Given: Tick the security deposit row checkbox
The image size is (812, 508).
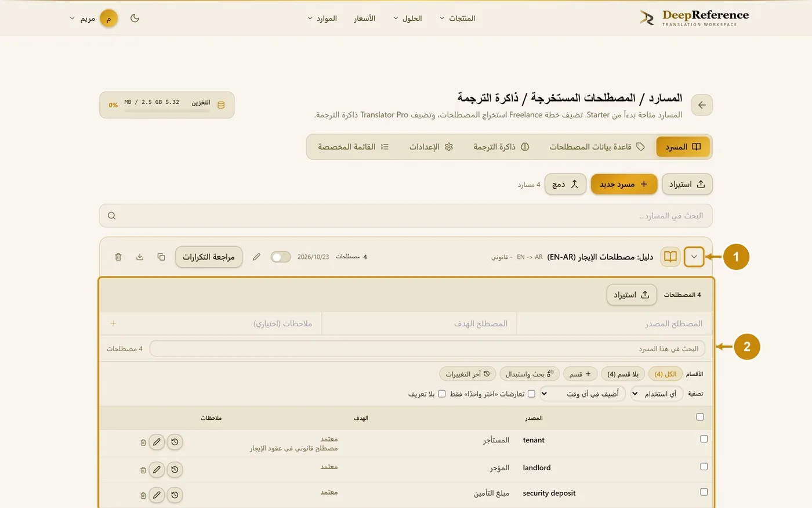Looking at the screenshot, I should pos(704,492).
